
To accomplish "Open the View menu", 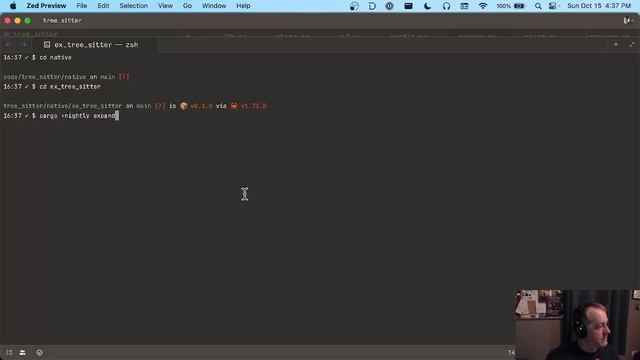I will (165, 6).
